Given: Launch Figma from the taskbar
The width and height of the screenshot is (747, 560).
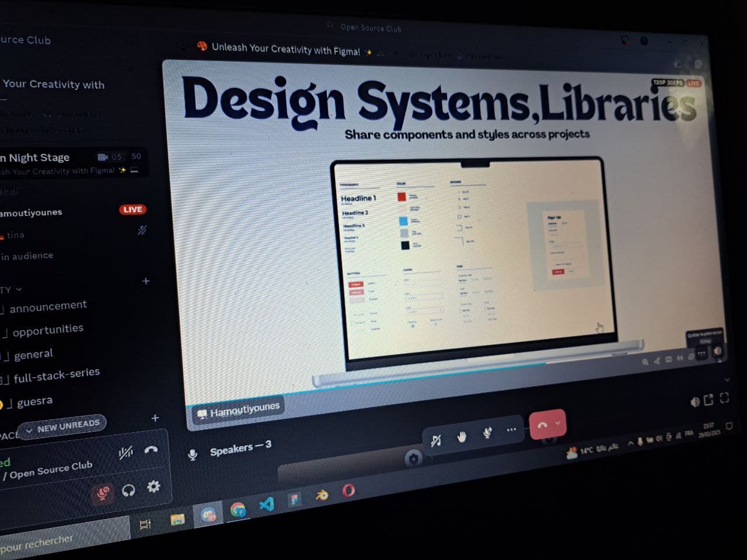Looking at the screenshot, I should (295, 499).
